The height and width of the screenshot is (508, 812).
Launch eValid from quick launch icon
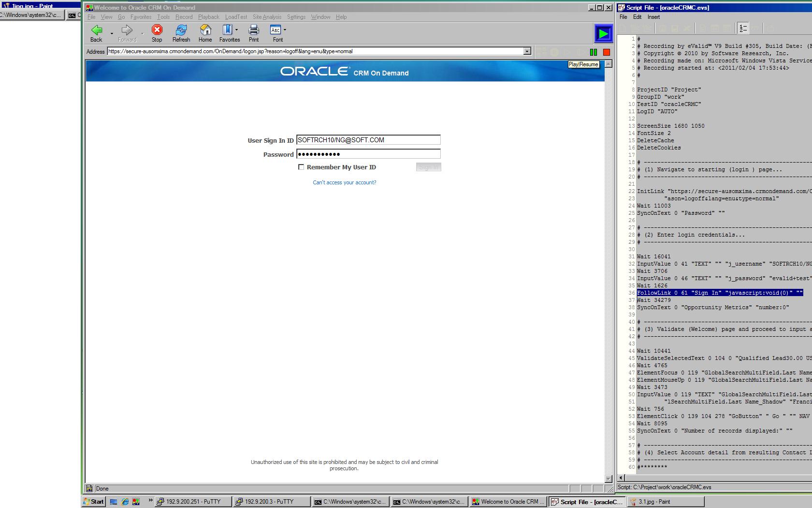coord(136,502)
